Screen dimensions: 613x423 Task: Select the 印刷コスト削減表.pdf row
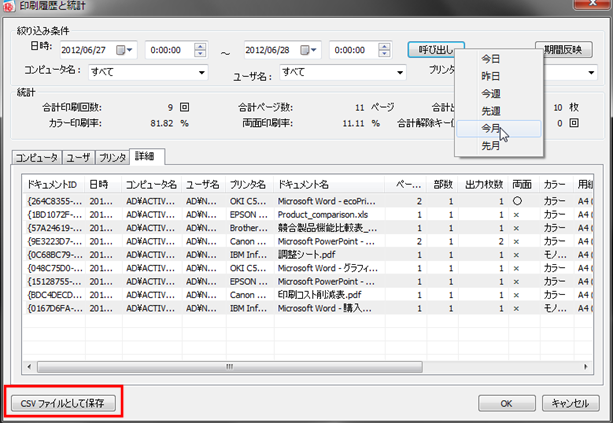coord(308,295)
